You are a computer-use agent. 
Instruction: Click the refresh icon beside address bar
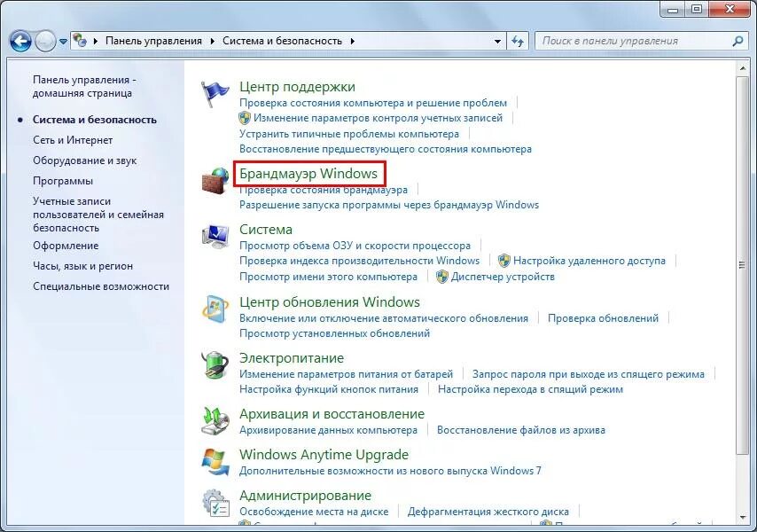click(x=518, y=42)
